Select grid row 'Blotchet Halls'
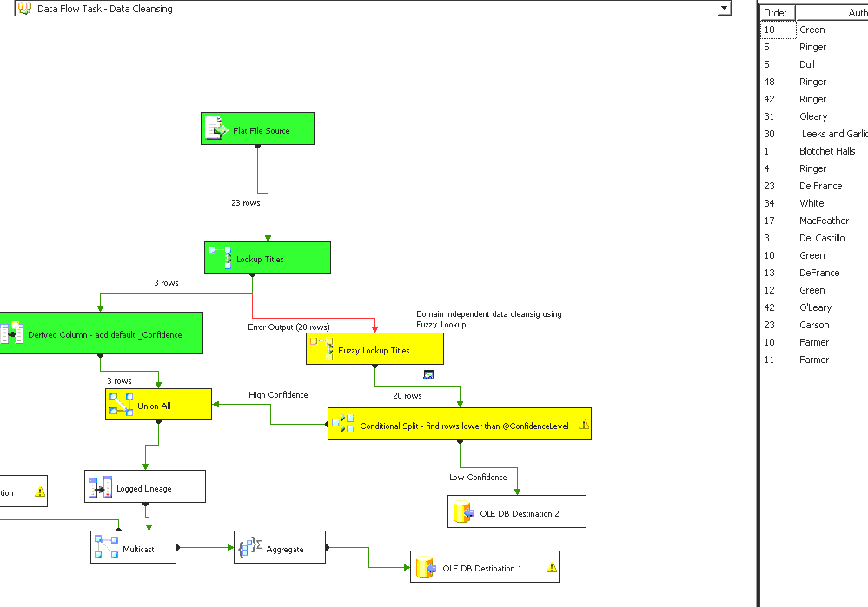 [x=814, y=151]
